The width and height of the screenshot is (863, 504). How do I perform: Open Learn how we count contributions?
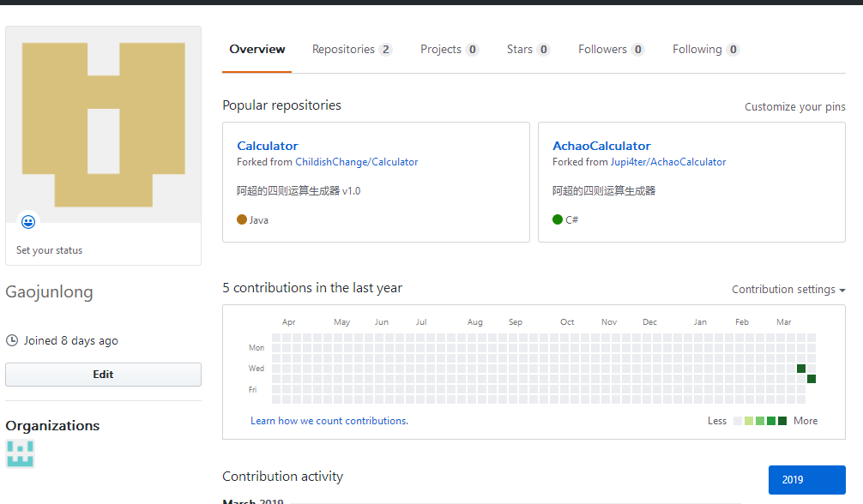point(329,421)
